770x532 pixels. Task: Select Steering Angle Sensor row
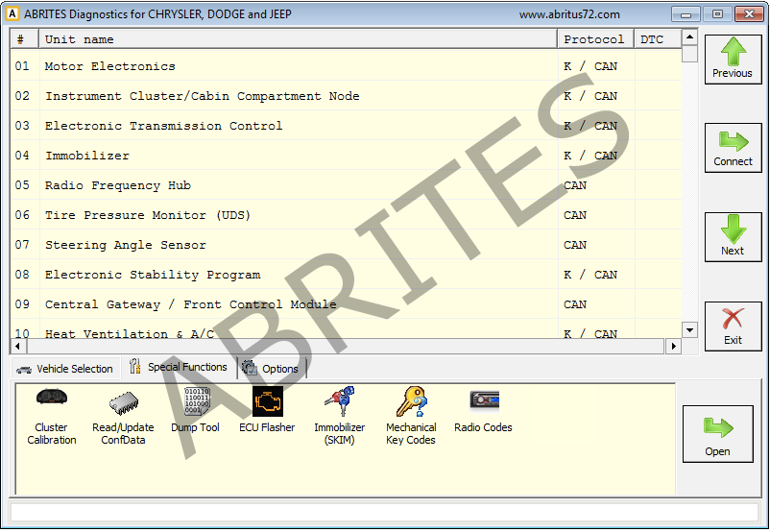(346, 245)
